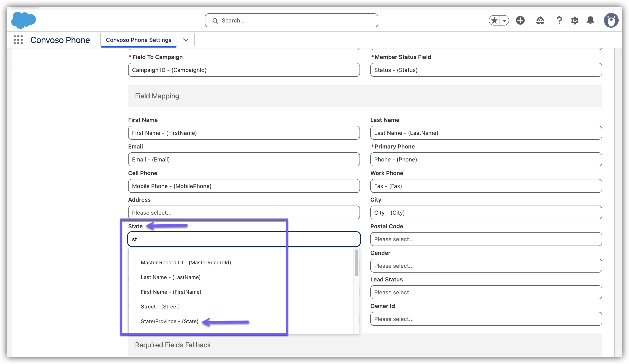Click the global Search box

(291, 21)
